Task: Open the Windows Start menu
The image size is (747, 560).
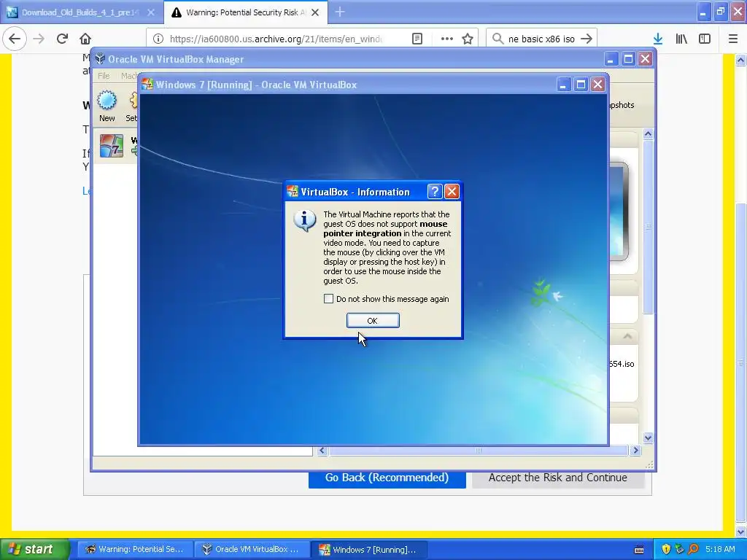Action: [34, 549]
